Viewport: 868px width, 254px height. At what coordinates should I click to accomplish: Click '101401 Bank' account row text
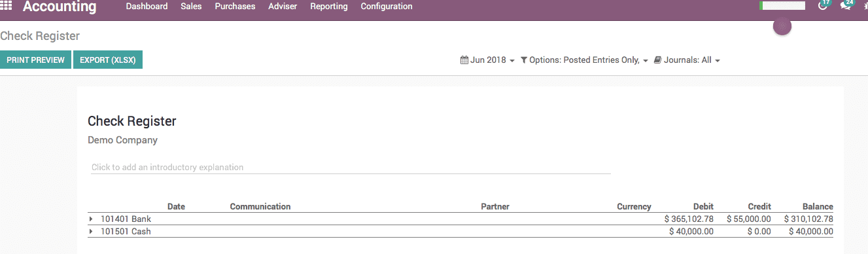(126, 219)
